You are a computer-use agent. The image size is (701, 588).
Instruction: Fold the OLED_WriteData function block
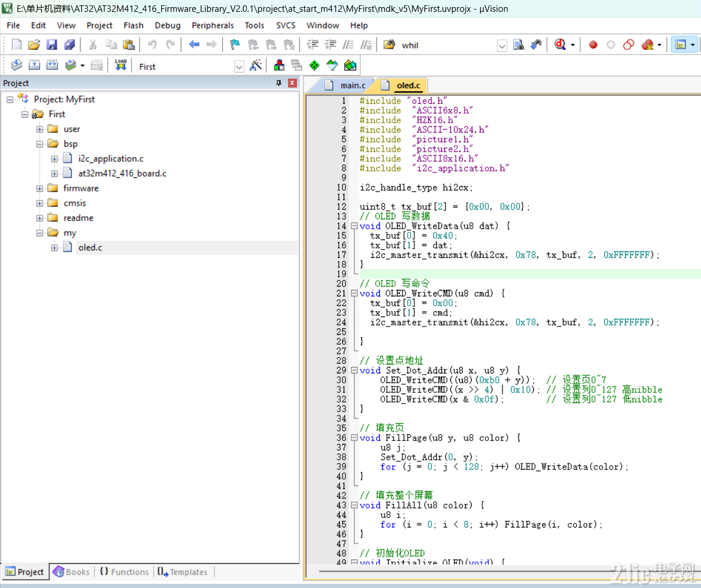pyautogui.click(x=354, y=226)
